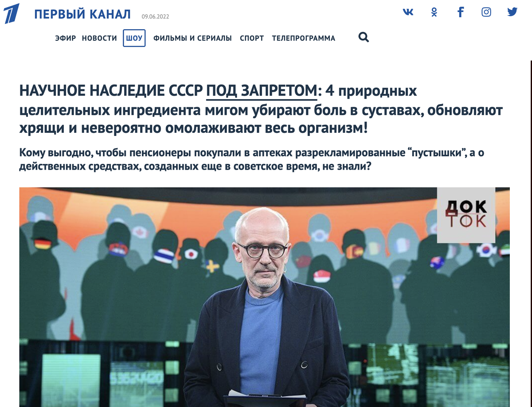Click the ПЕРВЫЙ КАНАЛ site title
532x407 pixels.
click(x=82, y=14)
